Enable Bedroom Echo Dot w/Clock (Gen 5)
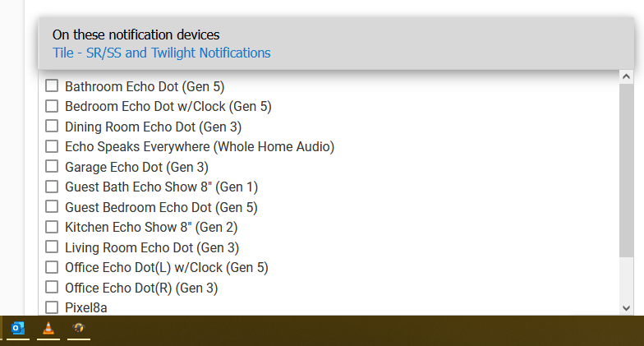Screen dimensions: 644x346 [52, 106]
